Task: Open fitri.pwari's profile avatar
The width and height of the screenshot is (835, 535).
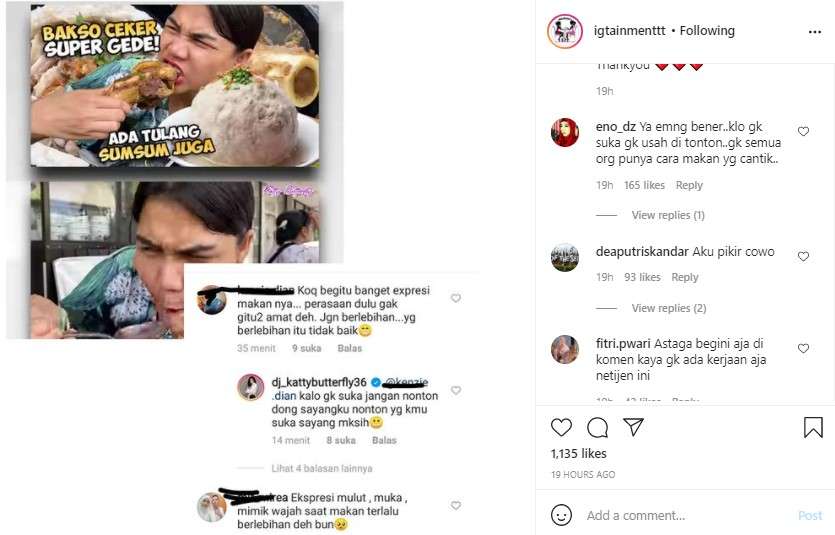Action: click(x=565, y=349)
